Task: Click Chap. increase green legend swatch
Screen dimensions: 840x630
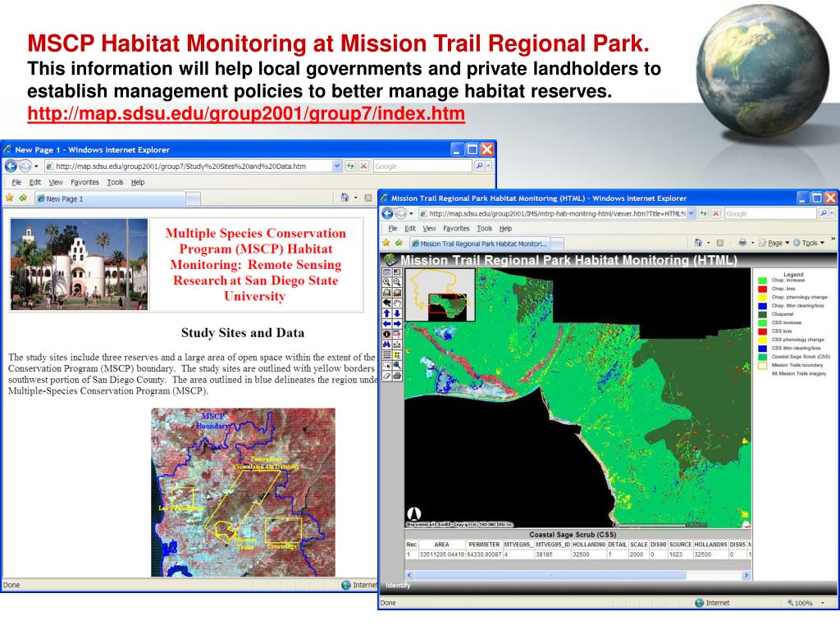Action: click(762, 281)
